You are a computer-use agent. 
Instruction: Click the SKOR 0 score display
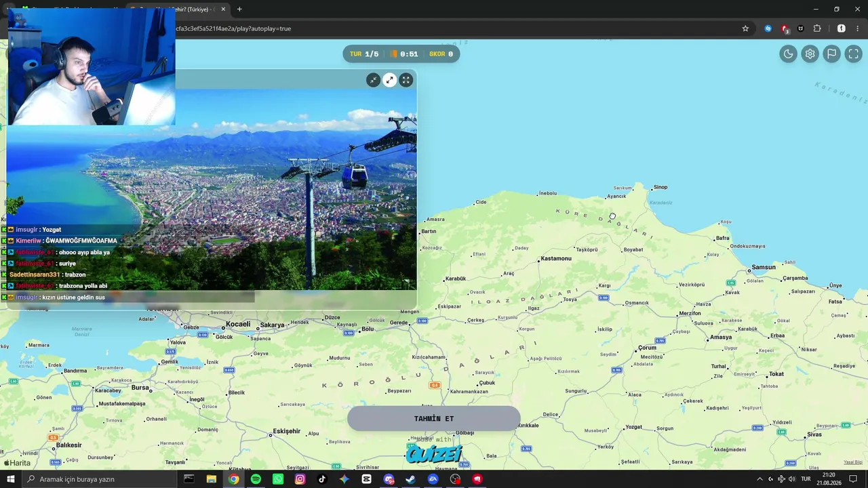tap(441, 54)
